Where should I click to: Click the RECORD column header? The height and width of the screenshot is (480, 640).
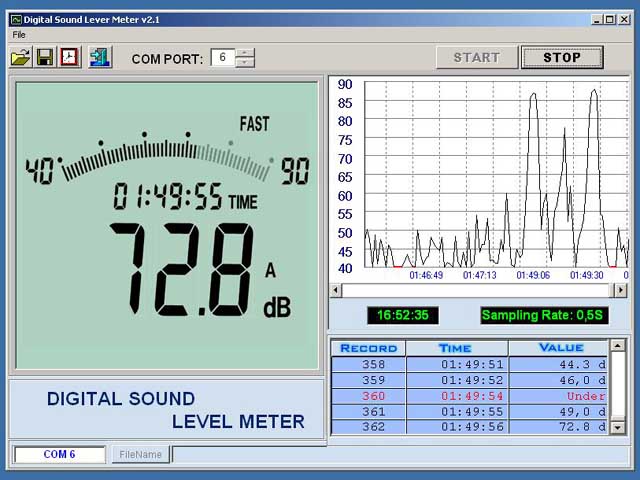[x=368, y=348]
